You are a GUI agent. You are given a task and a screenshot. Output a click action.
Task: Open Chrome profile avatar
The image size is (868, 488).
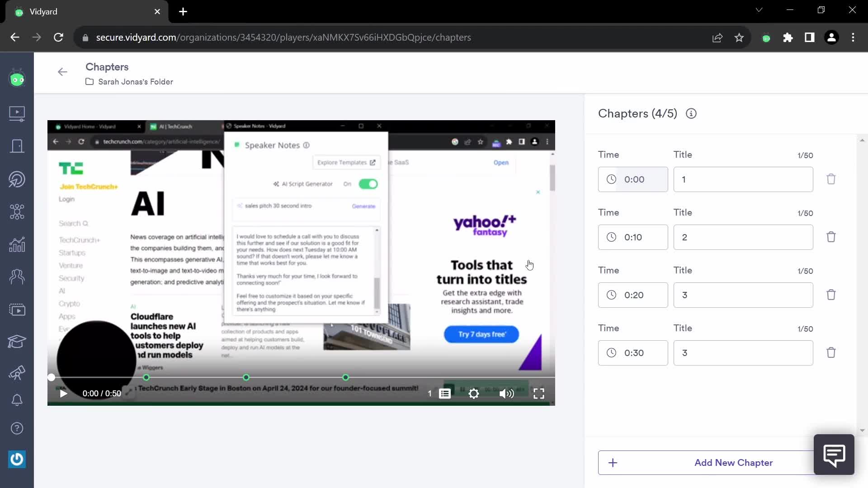[831, 38]
